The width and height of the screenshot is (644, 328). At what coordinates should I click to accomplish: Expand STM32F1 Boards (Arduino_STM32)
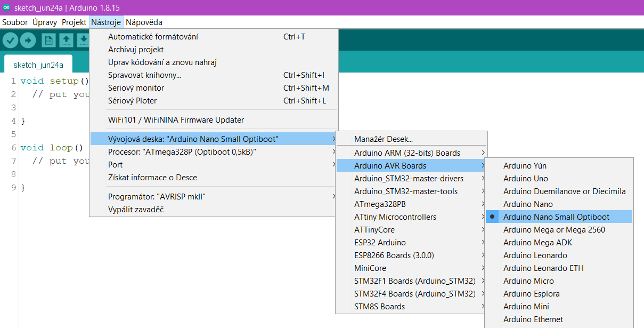coord(411,281)
